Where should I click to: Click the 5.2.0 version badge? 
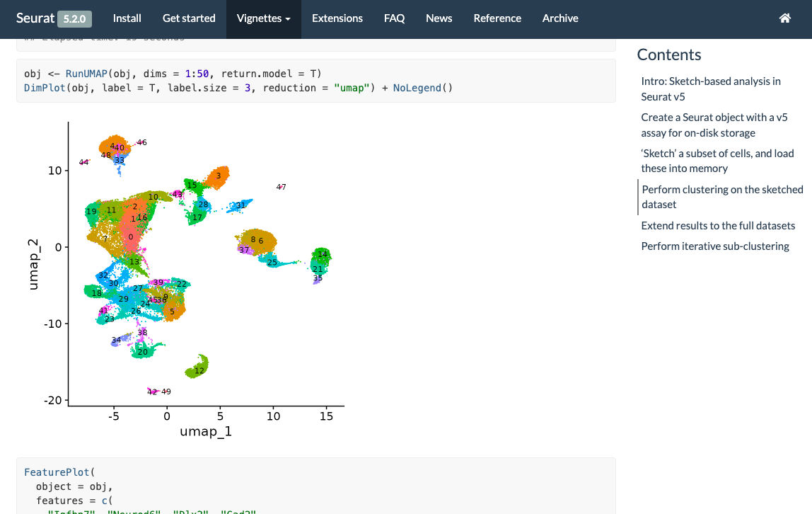74,19
